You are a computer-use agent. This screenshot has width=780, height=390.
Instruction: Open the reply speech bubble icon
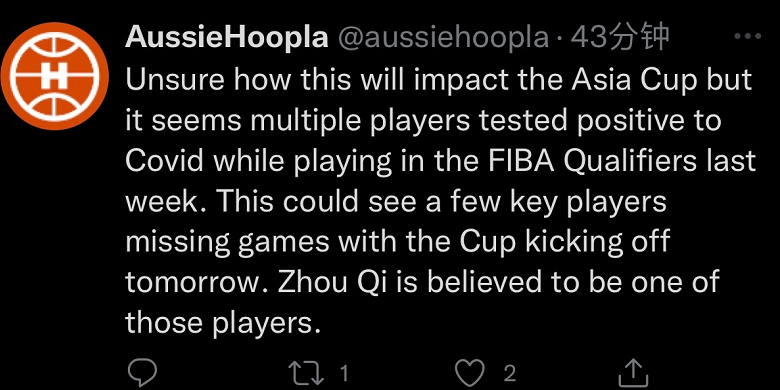click(143, 372)
